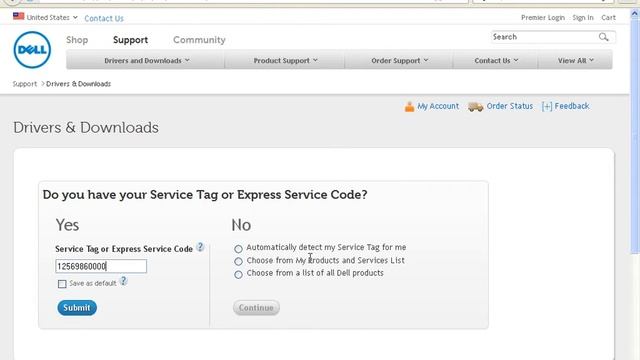
Task: Switch to the Support tab
Action: pyautogui.click(x=131, y=40)
